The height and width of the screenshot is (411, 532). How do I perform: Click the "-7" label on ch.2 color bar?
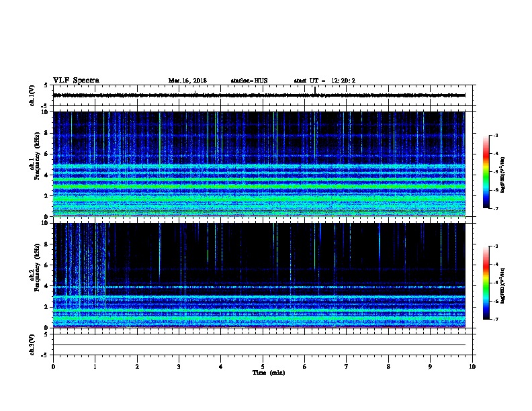495,320
